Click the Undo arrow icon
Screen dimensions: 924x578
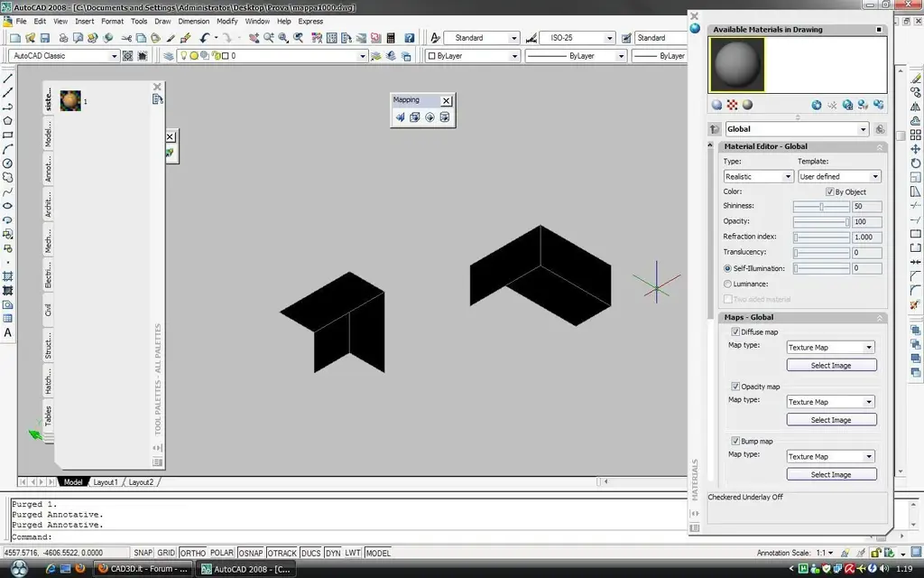tap(204, 38)
